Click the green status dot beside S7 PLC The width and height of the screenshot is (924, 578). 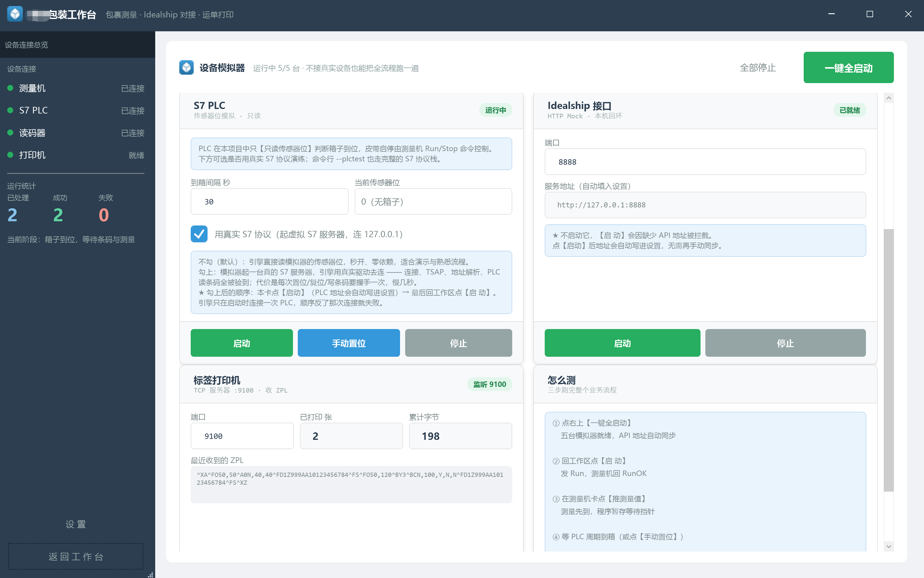point(11,110)
